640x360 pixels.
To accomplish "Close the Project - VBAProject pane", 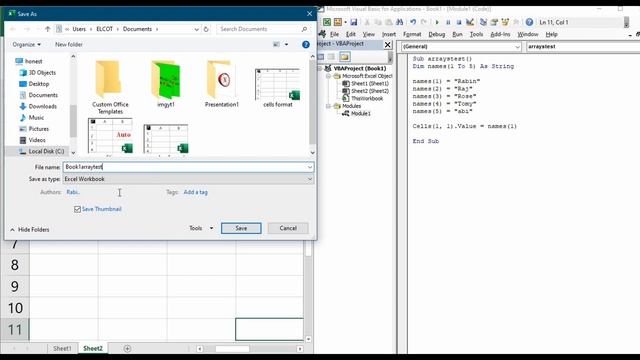I will click(x=387, y=44).
